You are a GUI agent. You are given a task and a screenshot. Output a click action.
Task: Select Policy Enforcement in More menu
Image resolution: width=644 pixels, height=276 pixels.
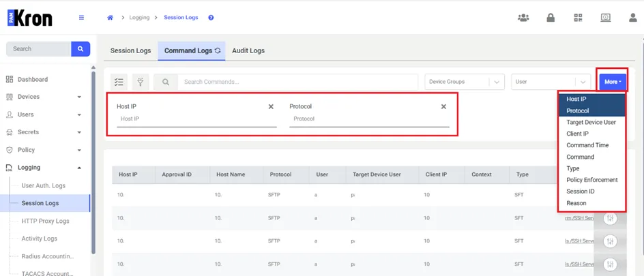(x=592, y=180)
